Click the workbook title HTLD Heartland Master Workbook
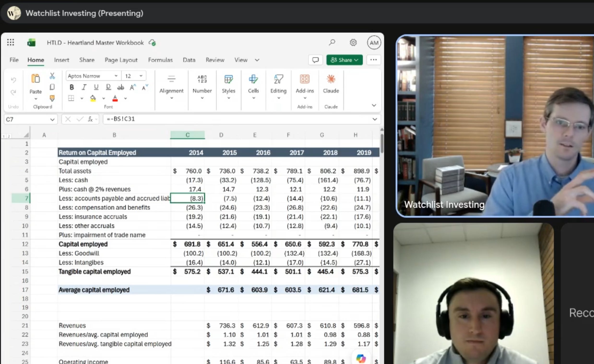The height and width of the screenshot is (364, 594). tap(95, 43)
